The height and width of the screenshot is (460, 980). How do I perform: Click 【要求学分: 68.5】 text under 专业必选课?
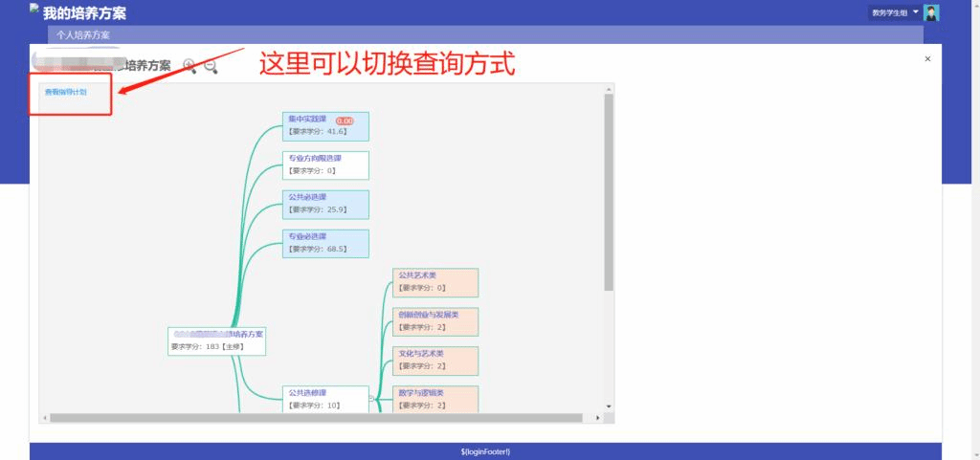pyautogui.click(x=318, y=249)
